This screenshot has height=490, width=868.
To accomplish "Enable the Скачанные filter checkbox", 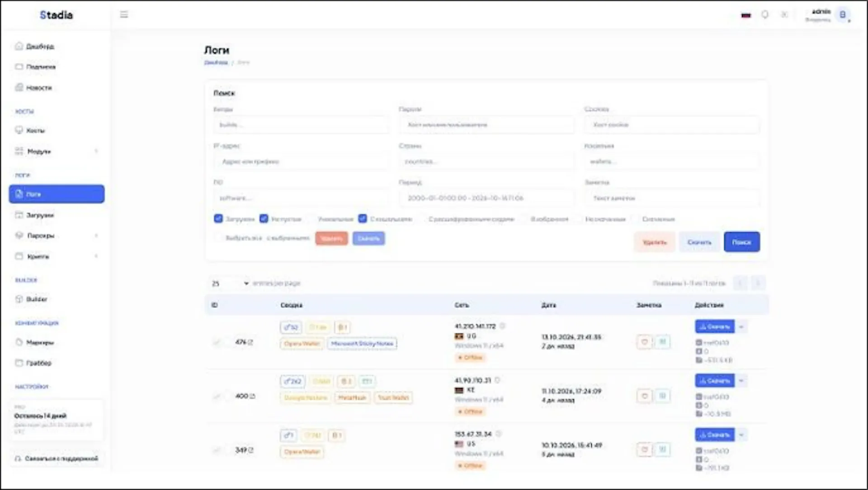I will point(635,219).
